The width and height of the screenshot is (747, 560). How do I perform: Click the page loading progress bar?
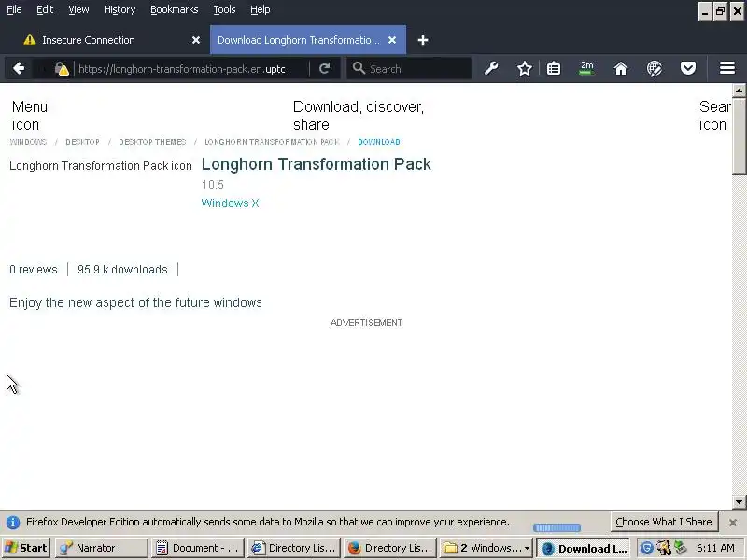pos(557,527)
